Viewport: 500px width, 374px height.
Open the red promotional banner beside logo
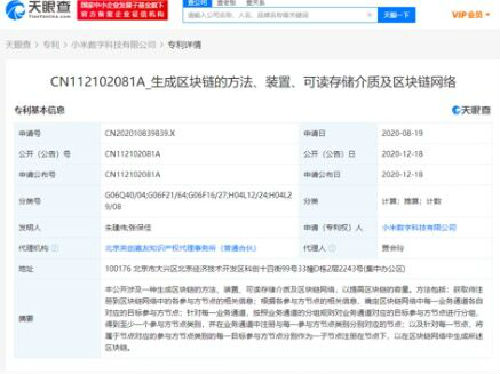tap(122, 10)
